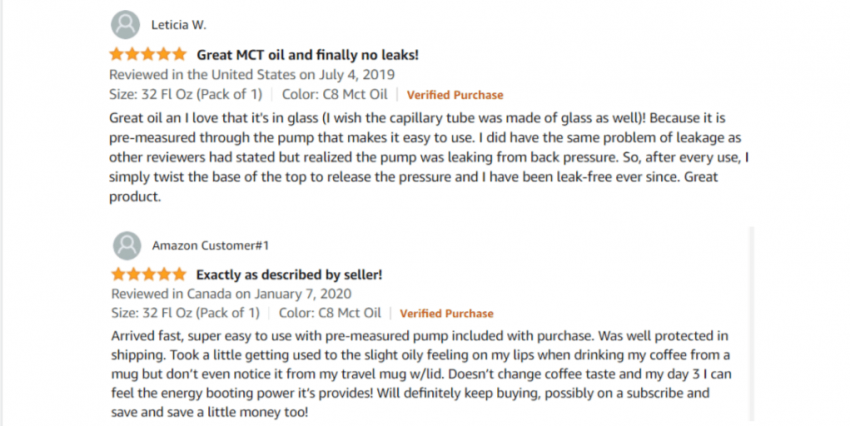Open the 'Great MCT oil and finally no leaks!' title
850x426 pixels.
pyautogui.click(x=307, y=55)
